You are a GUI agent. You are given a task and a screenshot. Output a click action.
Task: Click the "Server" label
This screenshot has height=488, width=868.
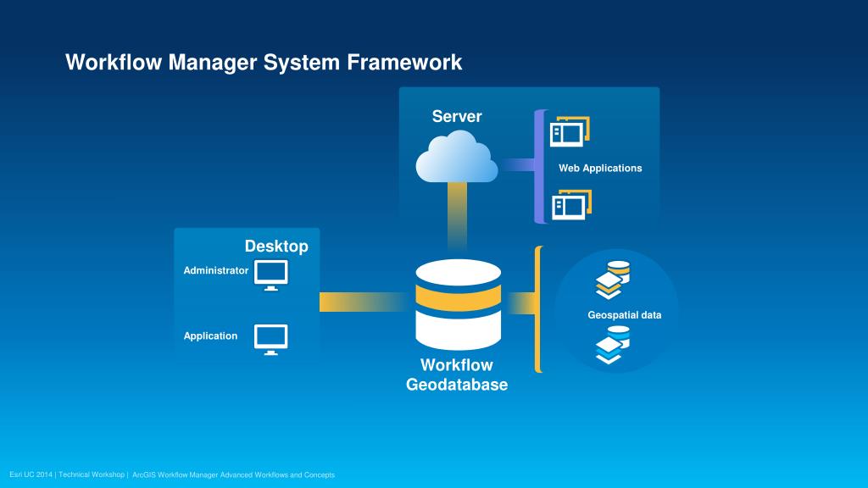coord(457,116)
